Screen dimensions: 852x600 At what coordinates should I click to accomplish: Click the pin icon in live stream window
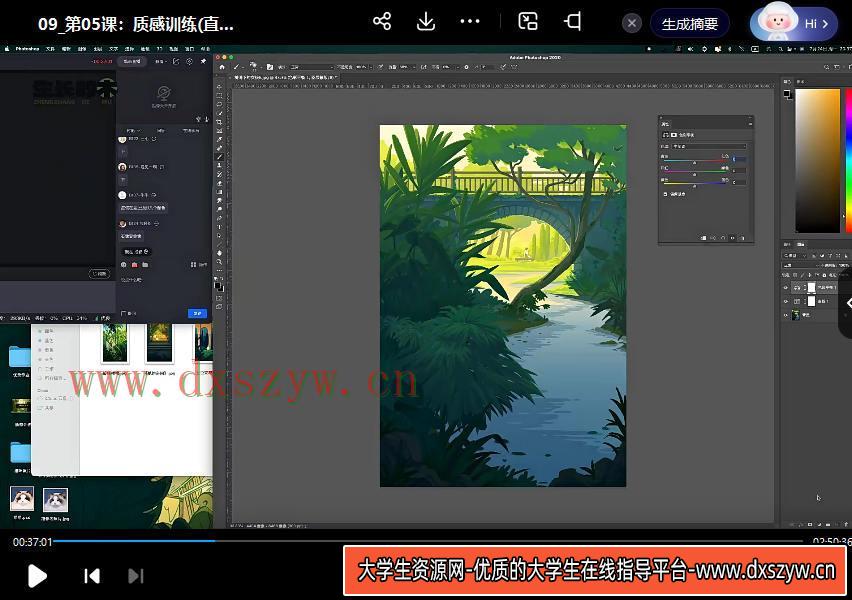tap(203, 61)
